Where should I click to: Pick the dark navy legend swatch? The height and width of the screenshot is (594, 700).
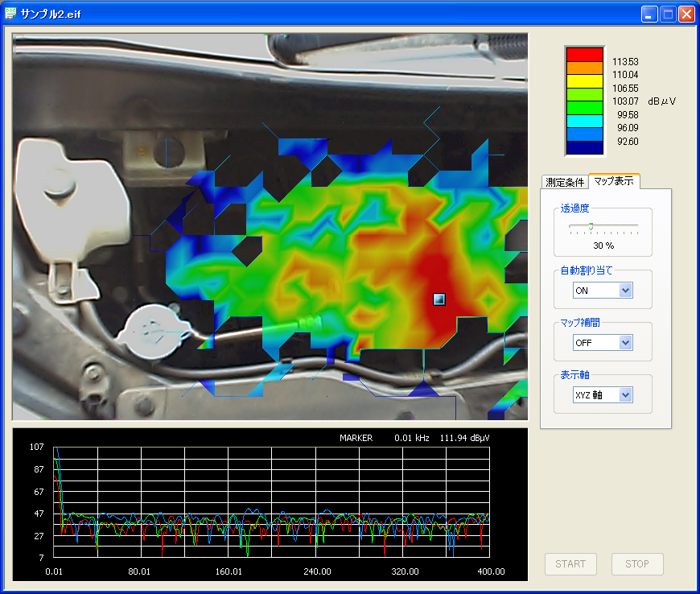click(584, 147)
